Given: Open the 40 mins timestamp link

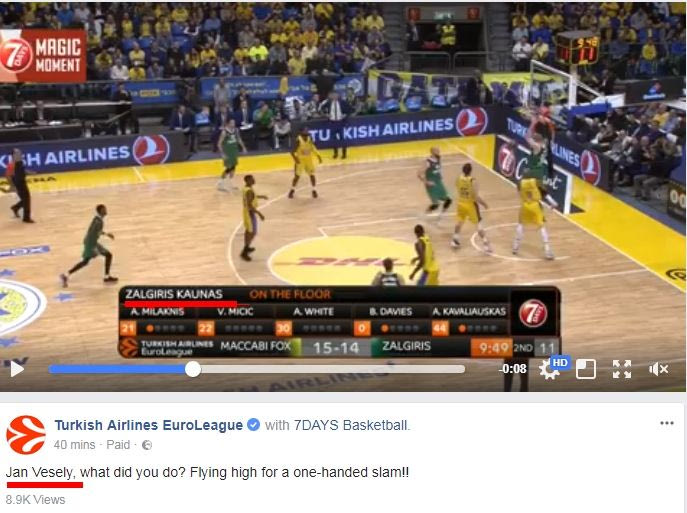Looking at the screenshot, I should [x=74, y=445].
